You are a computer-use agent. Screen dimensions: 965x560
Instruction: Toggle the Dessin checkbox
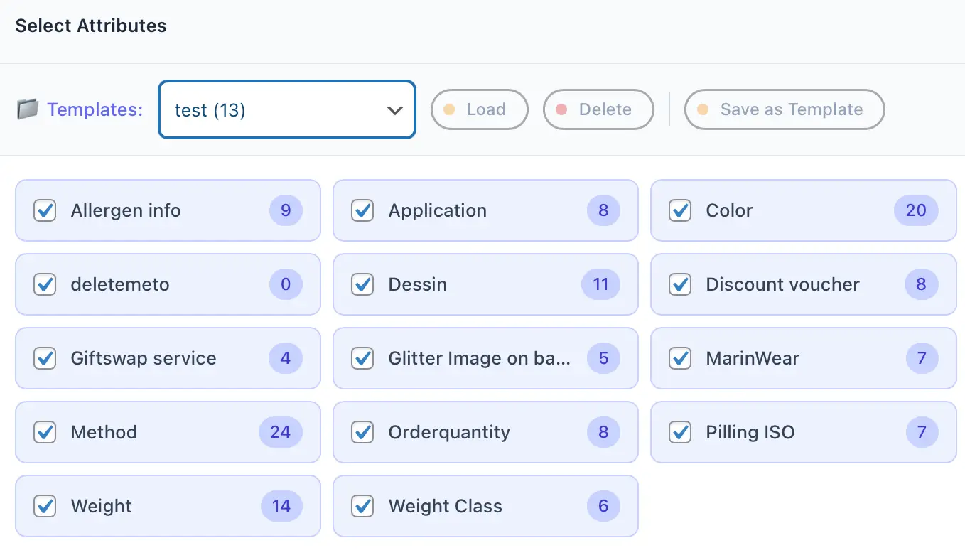pyautogui.click(x=363, y=285)
